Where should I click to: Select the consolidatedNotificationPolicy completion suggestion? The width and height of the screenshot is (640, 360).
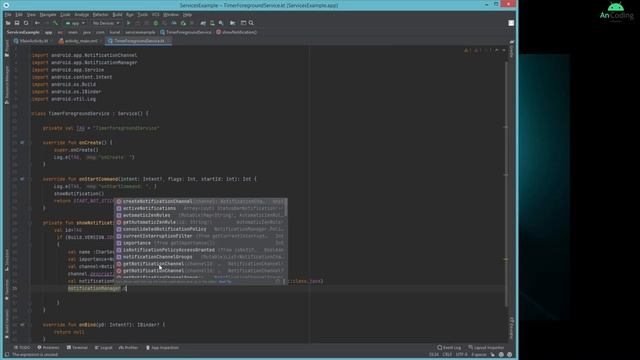(x=200, y=229)
